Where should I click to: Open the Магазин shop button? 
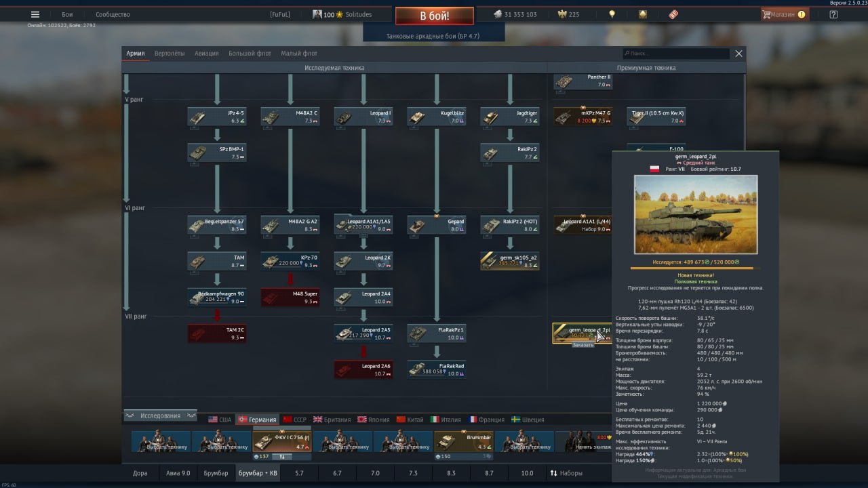pyautogui.click(x=784, y=14)
